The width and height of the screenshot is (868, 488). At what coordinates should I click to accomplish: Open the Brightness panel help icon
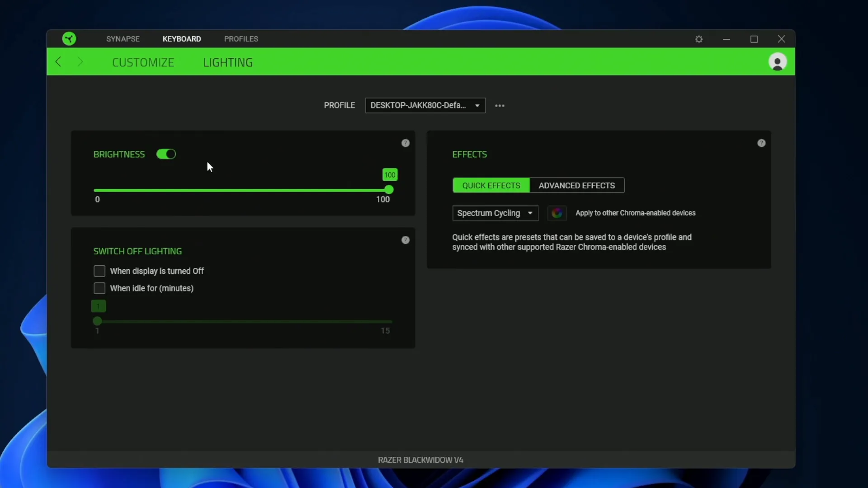pos(406,143)
